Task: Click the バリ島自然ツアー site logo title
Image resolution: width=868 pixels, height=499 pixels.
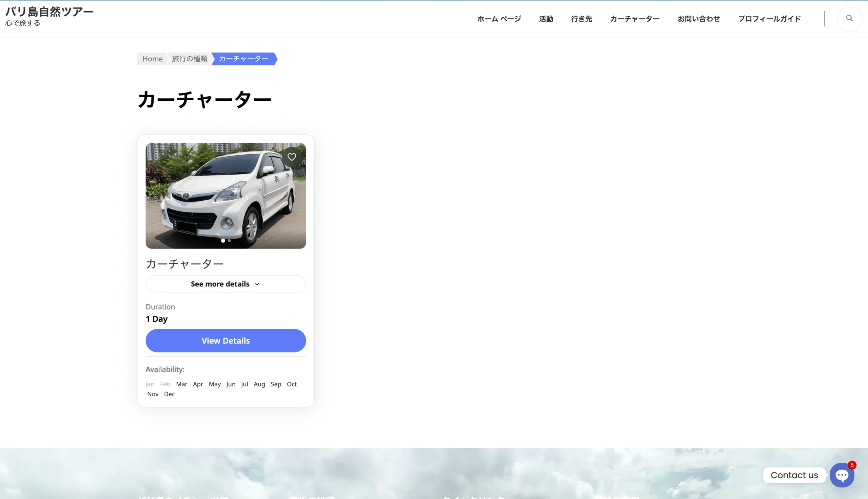Action: (50, 12)
